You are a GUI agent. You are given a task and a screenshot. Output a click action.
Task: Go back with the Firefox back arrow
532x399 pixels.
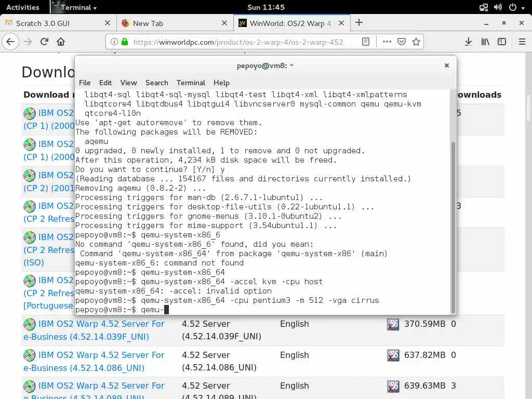click(10, 42)
